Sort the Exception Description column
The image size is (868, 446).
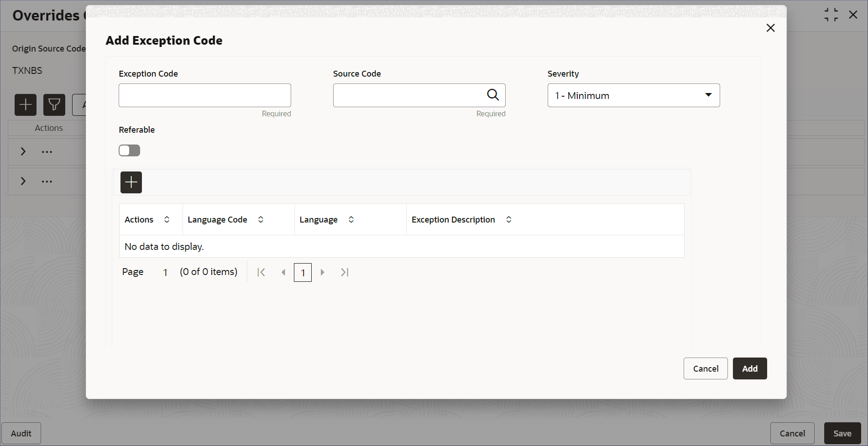508,219
